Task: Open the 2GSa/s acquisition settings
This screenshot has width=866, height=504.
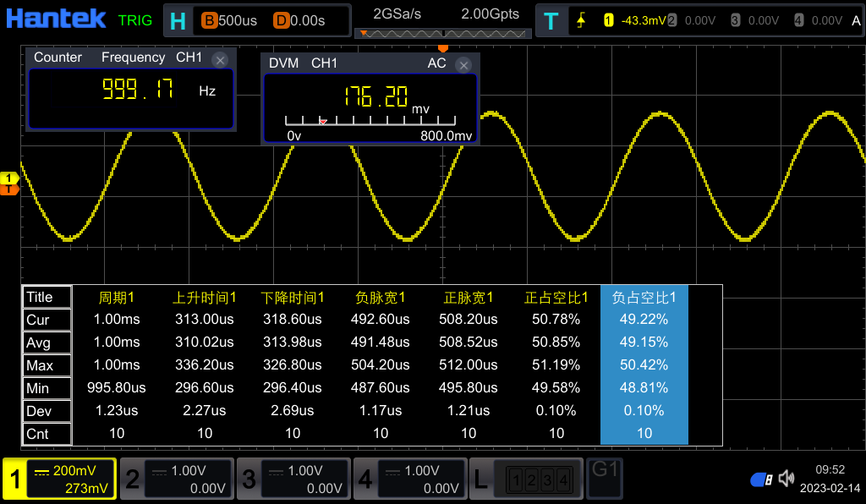Action: 397,14
